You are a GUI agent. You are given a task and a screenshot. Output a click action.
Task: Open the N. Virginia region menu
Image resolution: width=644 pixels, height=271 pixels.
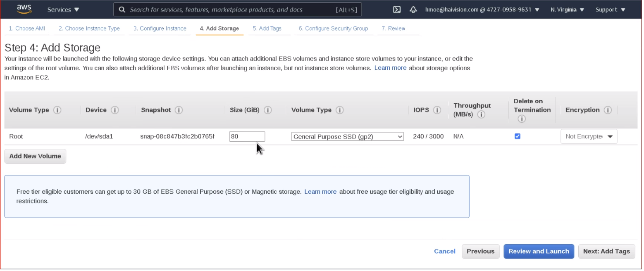(567, 10)
